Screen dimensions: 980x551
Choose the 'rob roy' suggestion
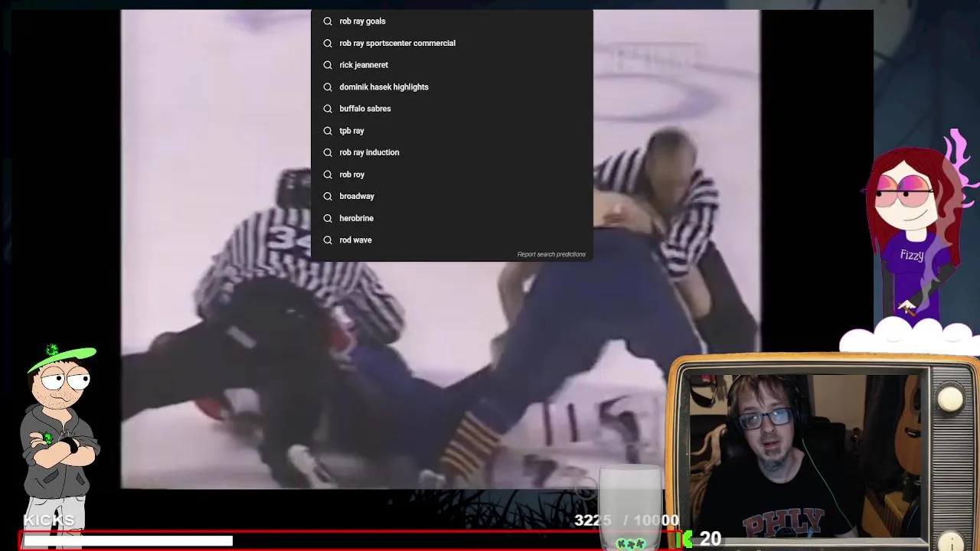(452, 174)
